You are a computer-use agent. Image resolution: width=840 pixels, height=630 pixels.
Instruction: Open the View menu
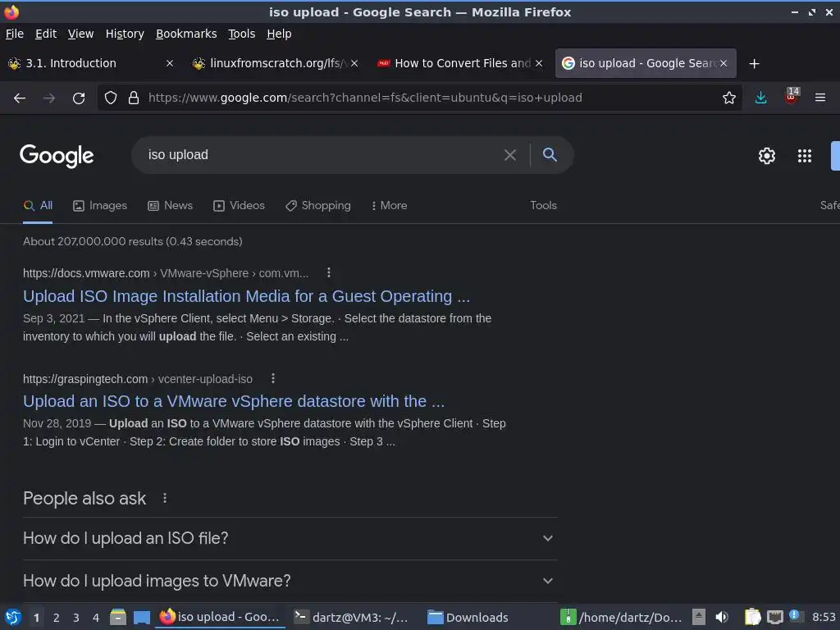81,34
